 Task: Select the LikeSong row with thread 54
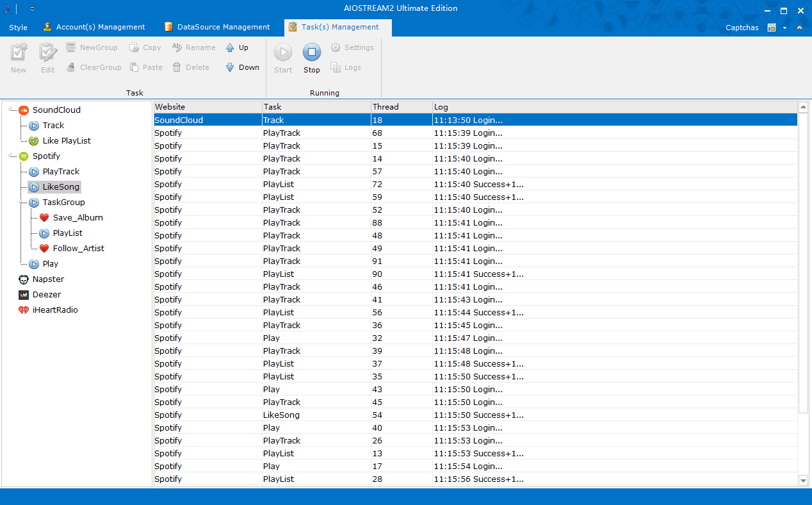(x=476, y=415)
